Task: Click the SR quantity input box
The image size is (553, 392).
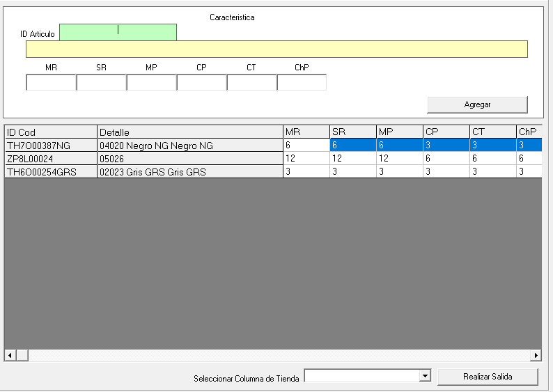Action: tap(101, 83)
